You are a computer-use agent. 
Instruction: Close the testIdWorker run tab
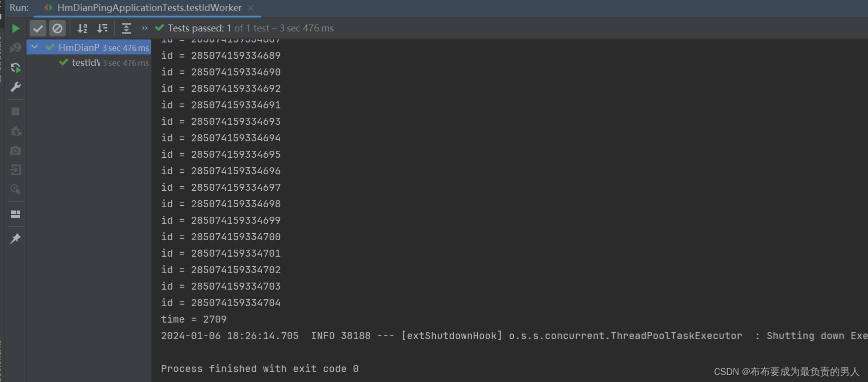250,8
